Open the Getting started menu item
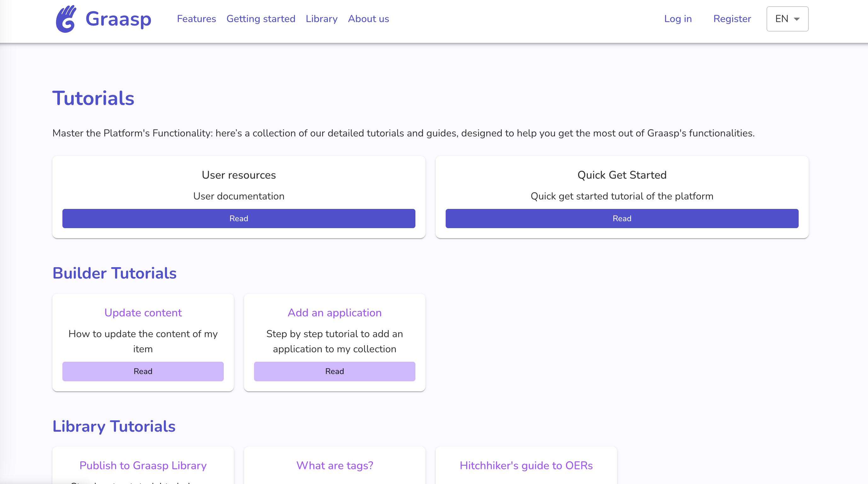This screenshot has height=484, width=868. pyautogui.click(x=261, y=19)
